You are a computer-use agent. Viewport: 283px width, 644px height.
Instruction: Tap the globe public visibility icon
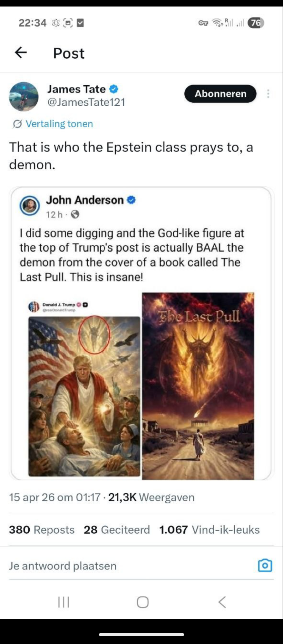(x=75, y=214)
